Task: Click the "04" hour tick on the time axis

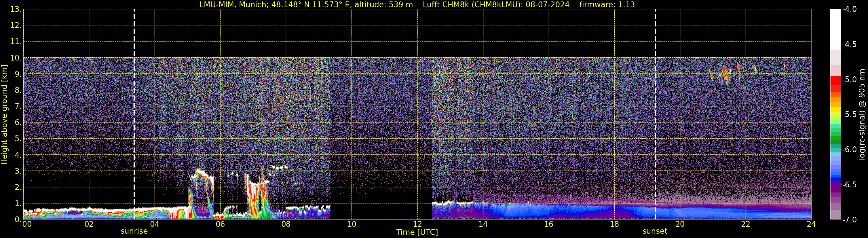Action: [x=155, y=224]
